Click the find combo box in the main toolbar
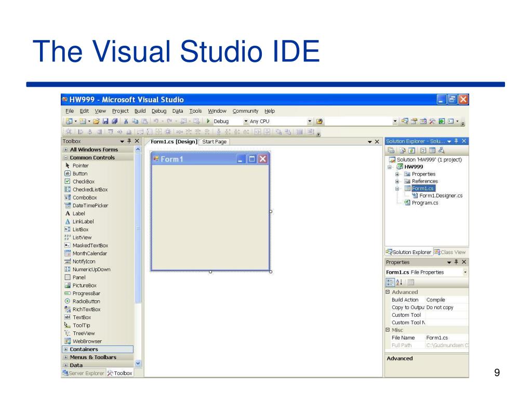532x399 pixels. 361,121
